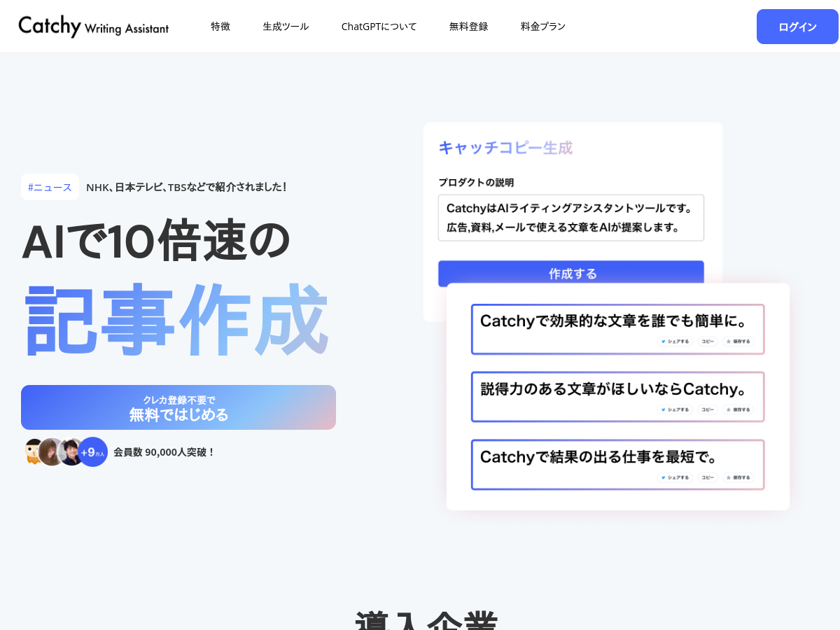Select 無料登録 in the top nav
This screenshot has width=840, height=630.
[x=468, y=27]
